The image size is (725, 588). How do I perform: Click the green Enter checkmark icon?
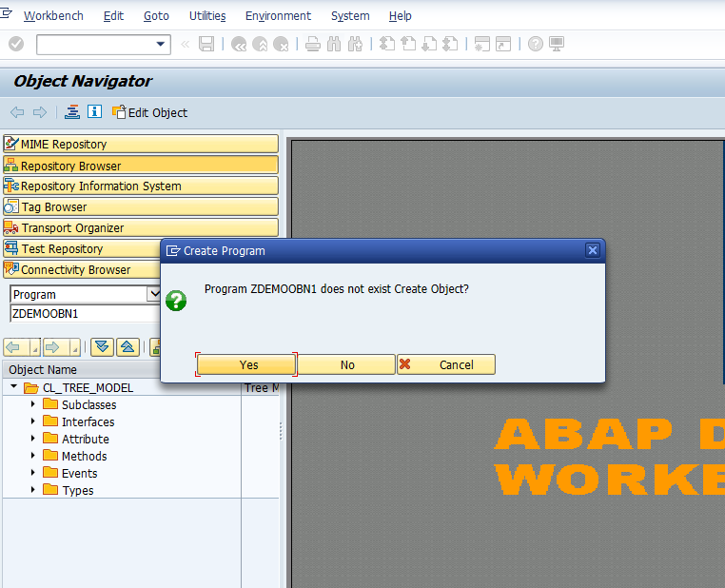pos(16,44)
